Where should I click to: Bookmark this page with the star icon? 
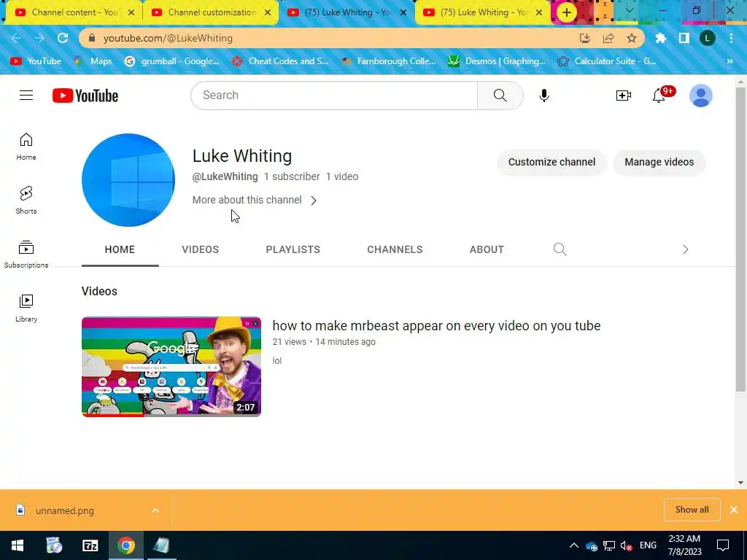pyautogui.click(x=632, y=38)
